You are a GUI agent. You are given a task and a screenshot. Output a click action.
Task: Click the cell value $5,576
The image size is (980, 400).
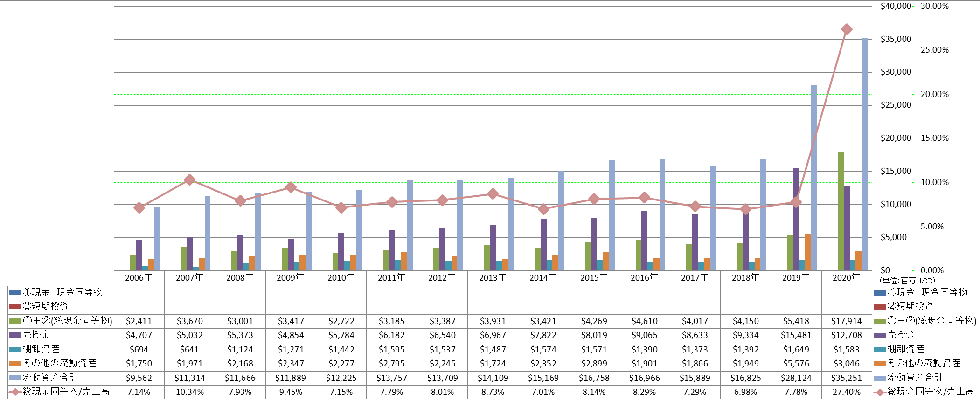pyautogui.click(x=796, y=364)
